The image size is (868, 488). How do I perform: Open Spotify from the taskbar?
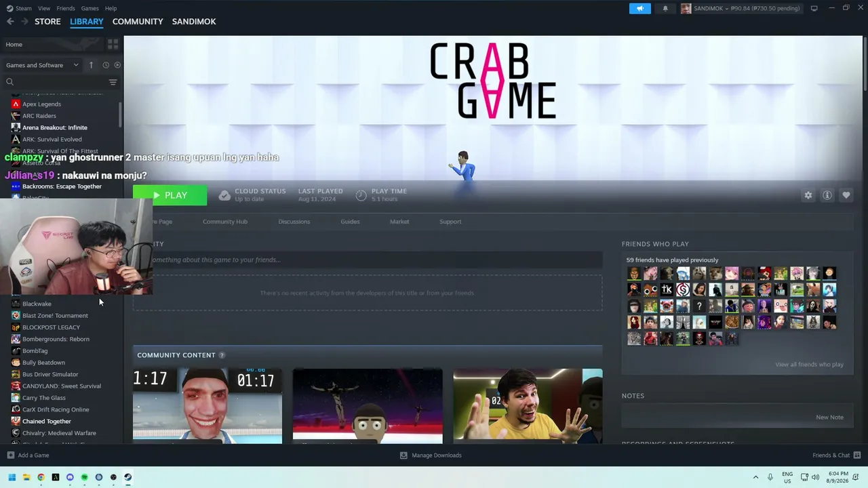pos(84,477)
